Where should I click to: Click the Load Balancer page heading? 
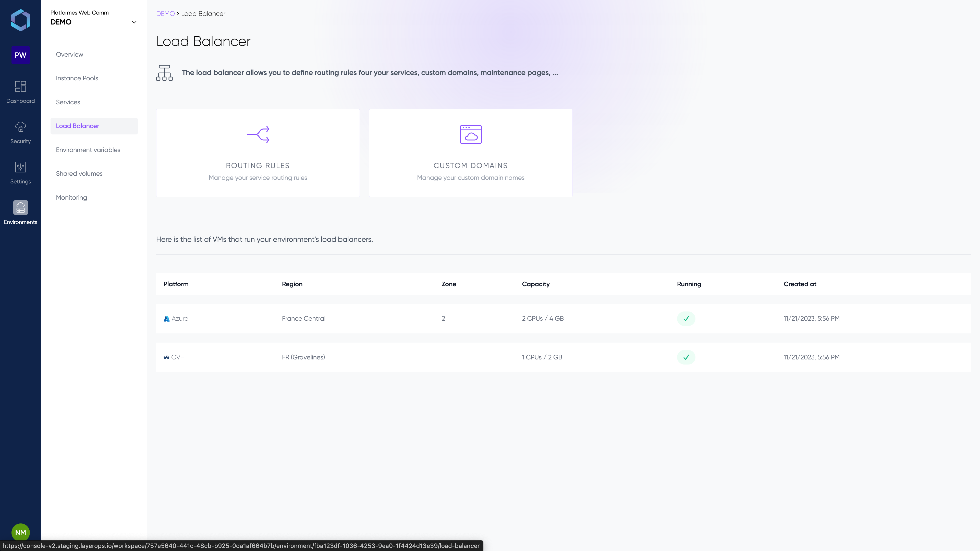[203, 41]
